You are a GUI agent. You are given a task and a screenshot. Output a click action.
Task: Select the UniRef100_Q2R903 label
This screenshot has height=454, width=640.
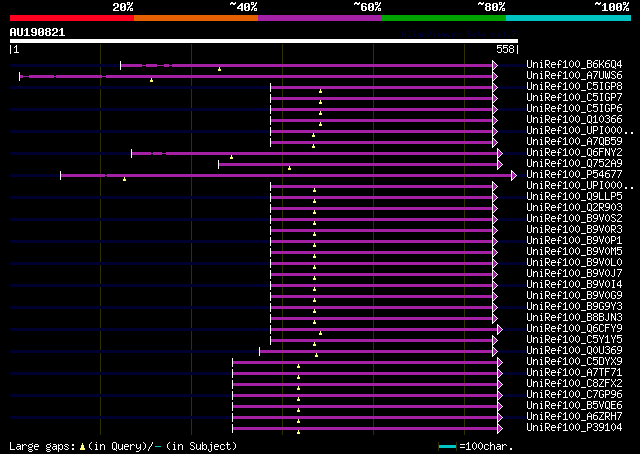(x=574, y=208)
